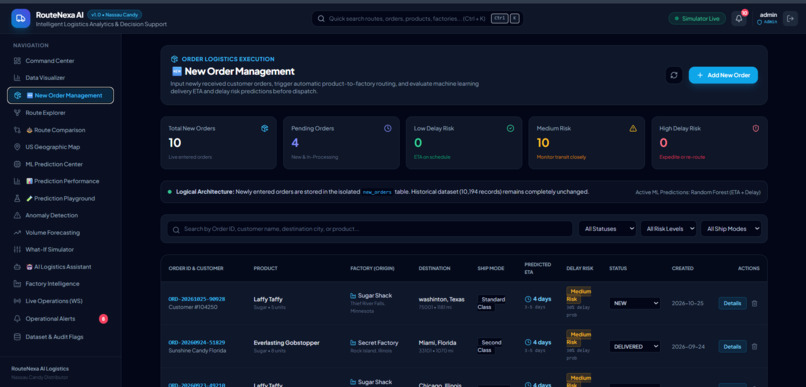Click What-If Simulator sliders icon
The width and height of the screenshot is (806, 387).
pyautogui.click(x=17, y=250)
